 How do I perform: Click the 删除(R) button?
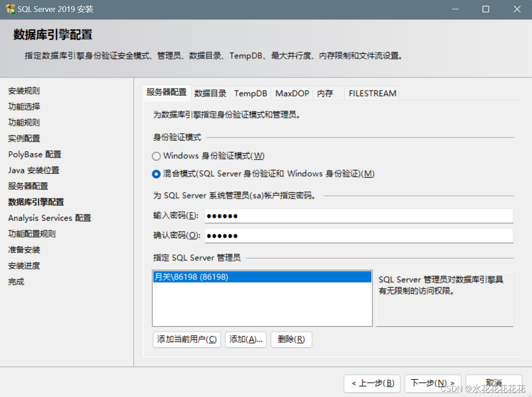click(x=291, y=340)
